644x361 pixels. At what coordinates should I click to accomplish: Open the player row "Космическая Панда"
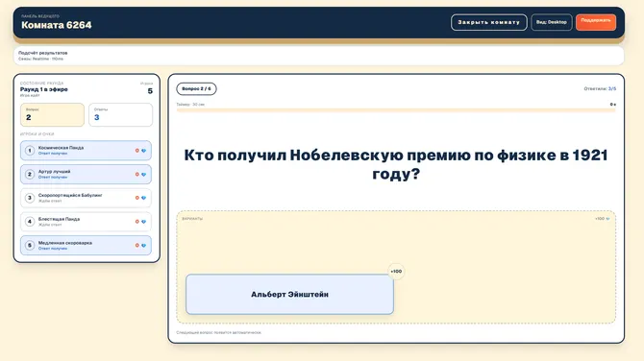coord(86,151)
